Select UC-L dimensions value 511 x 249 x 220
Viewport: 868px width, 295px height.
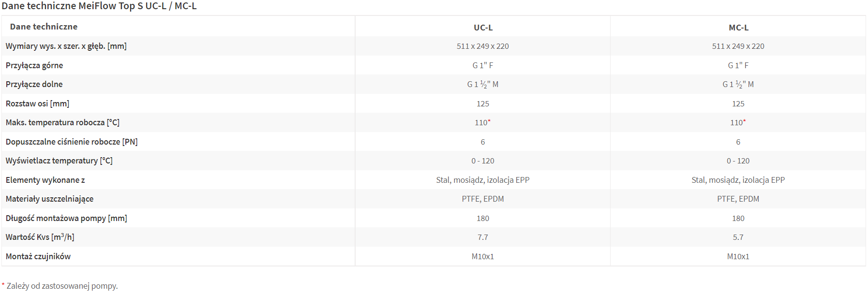(483, 46)
